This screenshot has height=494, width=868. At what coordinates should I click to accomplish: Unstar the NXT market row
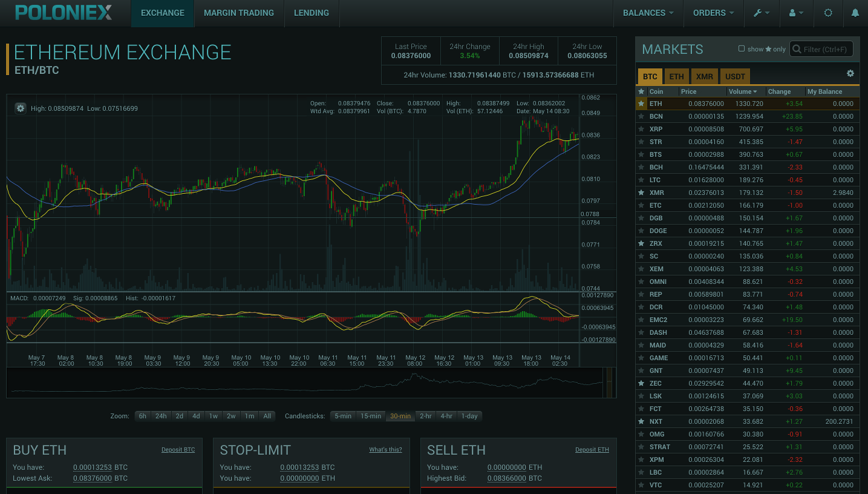(641, 421)
